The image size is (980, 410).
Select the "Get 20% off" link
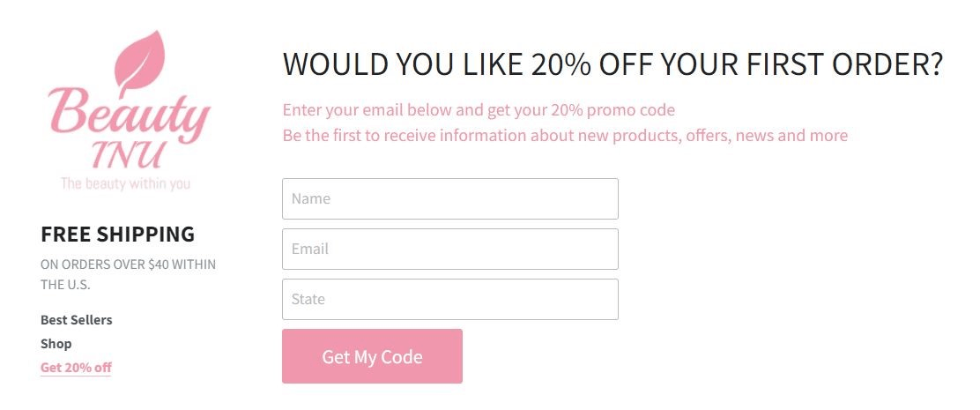[x=76, y=367]
